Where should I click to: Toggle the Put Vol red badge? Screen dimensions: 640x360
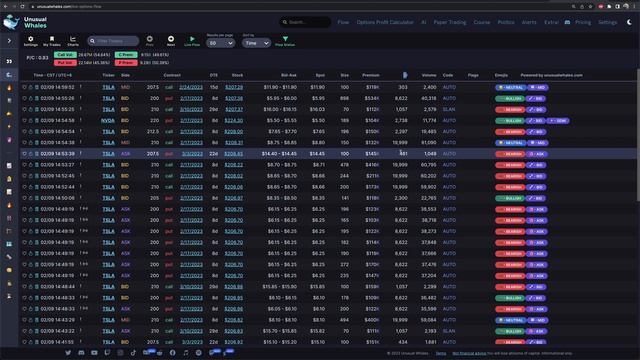(x=65, y=63)
